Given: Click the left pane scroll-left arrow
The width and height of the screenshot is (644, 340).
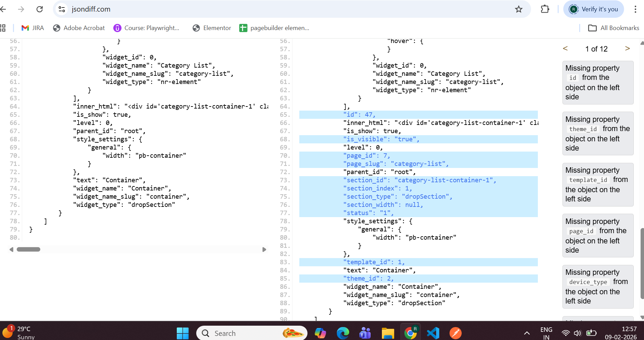Looking at the screenshot, I should click(x=12, y=250).
